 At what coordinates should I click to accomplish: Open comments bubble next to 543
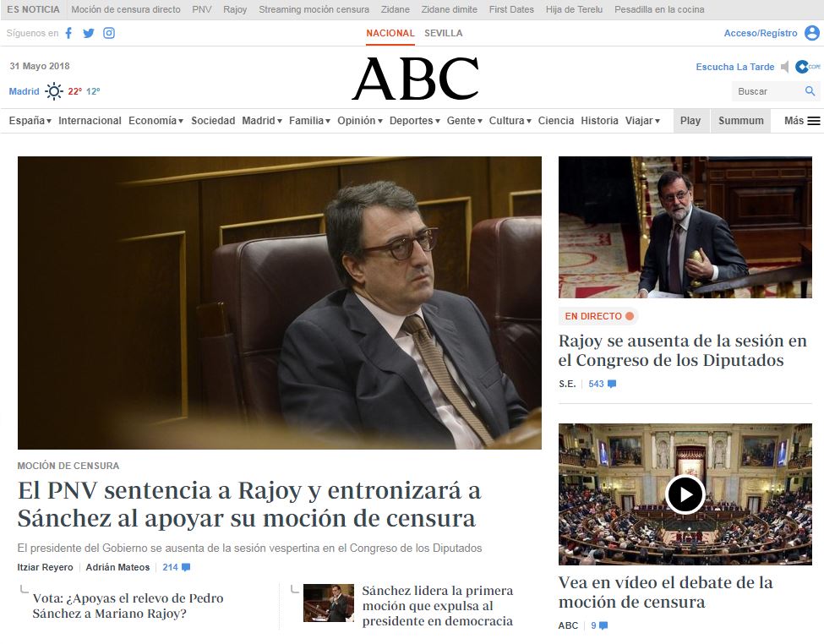click(612, 385)
